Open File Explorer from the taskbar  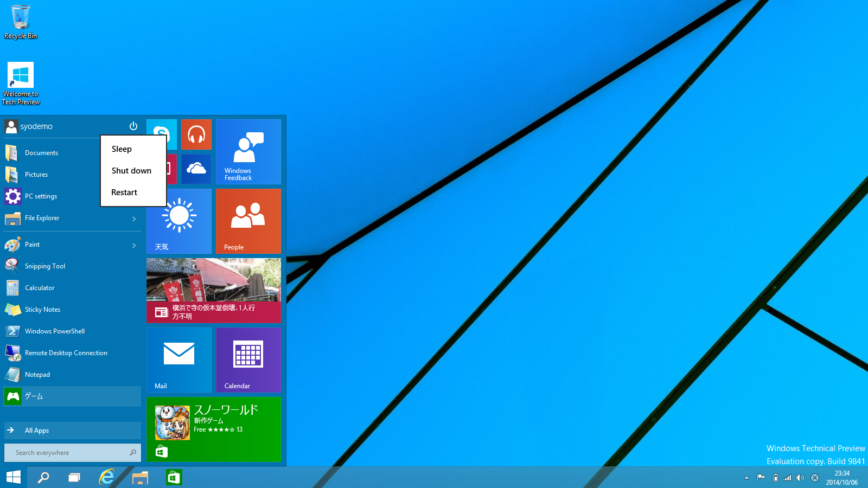tap(140, 477)
